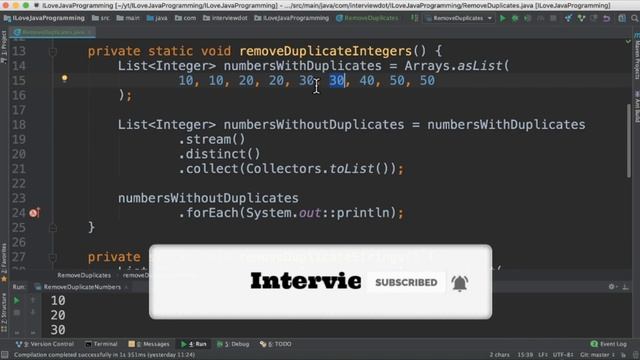Image resolution: width=640 pixels, height=360 pixels.
Task: Click notification bell on overlay
Action: (460, 282)
